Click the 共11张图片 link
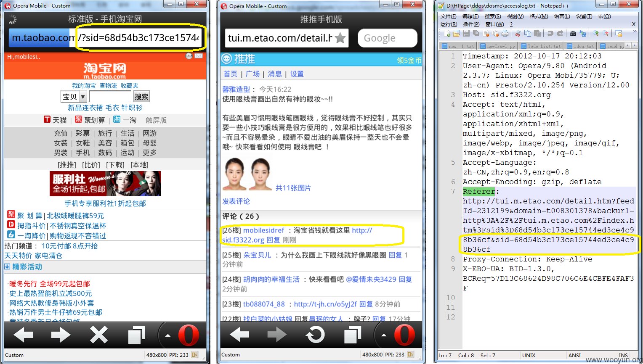 [x=293, y=188]
